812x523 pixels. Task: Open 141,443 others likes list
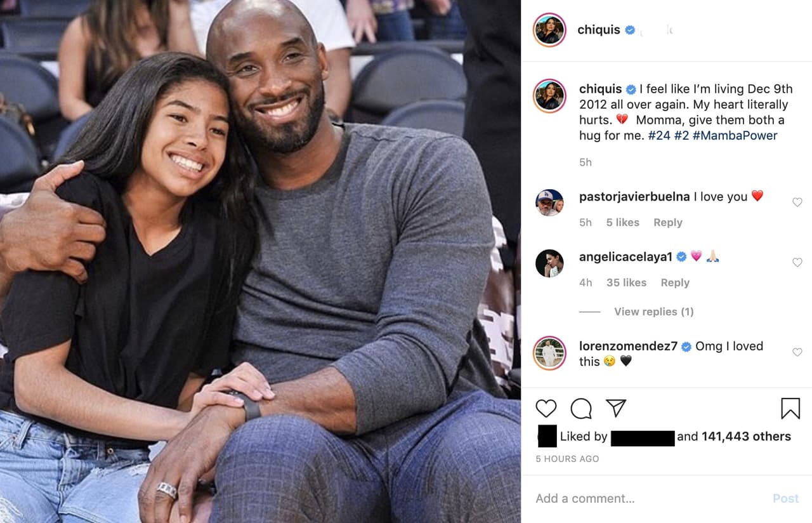click(x=746, y=436)
